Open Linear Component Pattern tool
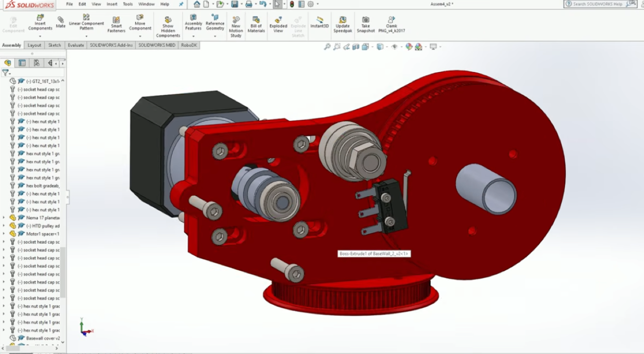 86,22
